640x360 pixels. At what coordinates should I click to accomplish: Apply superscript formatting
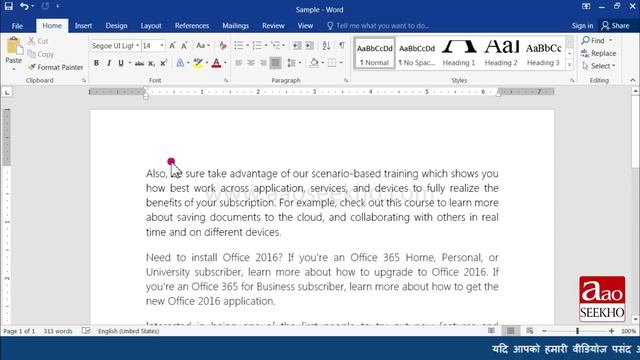[x=164, y=63]
